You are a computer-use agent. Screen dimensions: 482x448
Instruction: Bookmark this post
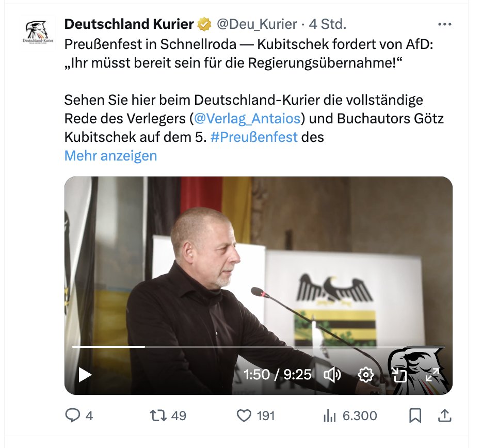[415, 415]
